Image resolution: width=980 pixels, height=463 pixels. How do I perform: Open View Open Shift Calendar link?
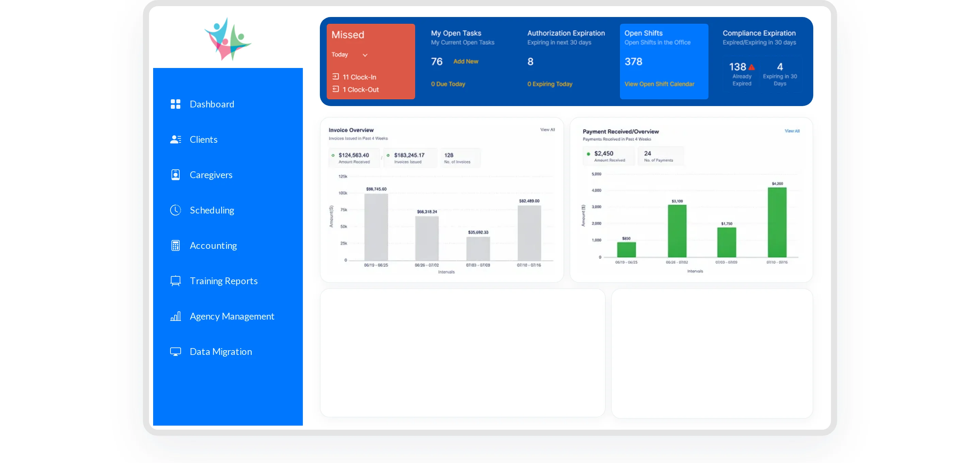coord(659,84)
